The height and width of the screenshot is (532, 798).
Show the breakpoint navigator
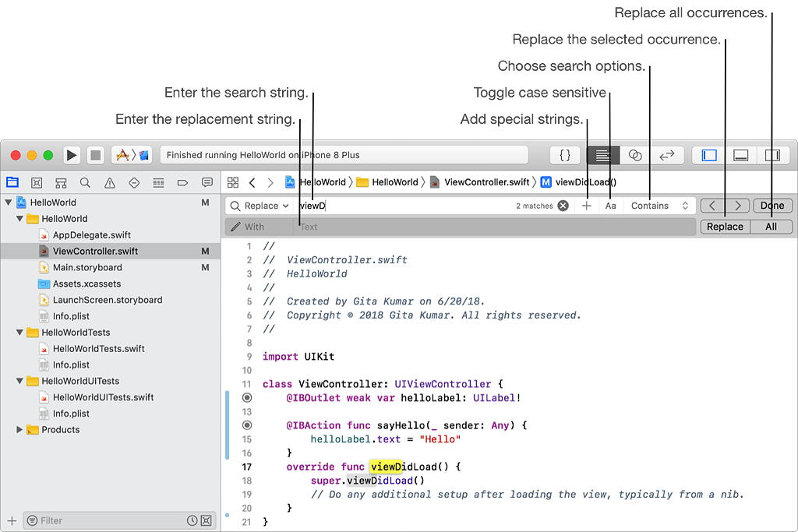tap(182, 182)
